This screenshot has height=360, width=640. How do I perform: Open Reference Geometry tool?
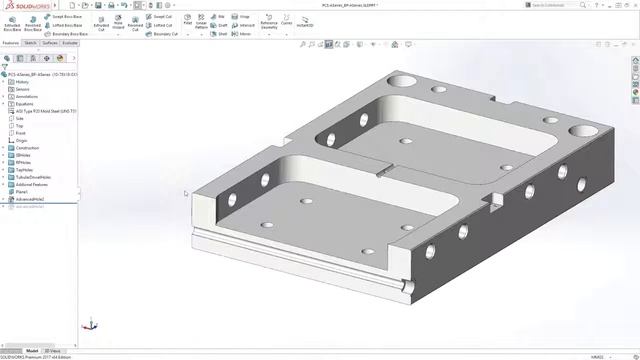[x=269, y=22]
